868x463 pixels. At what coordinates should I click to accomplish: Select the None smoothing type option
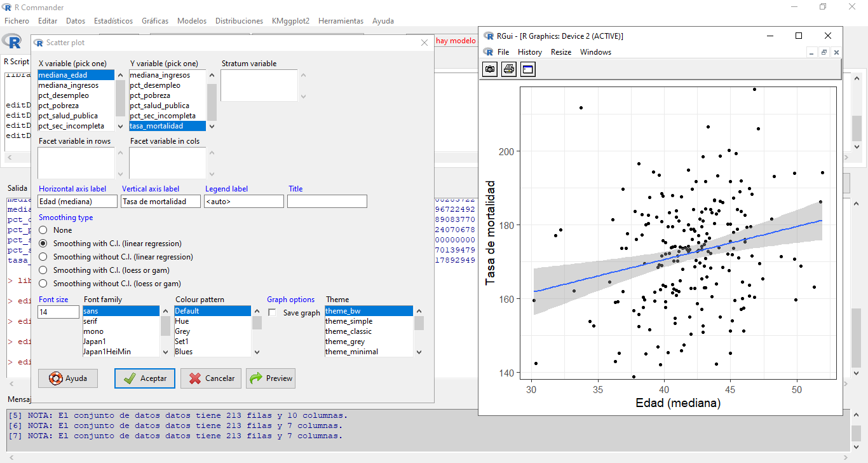(x=43, y=230)
